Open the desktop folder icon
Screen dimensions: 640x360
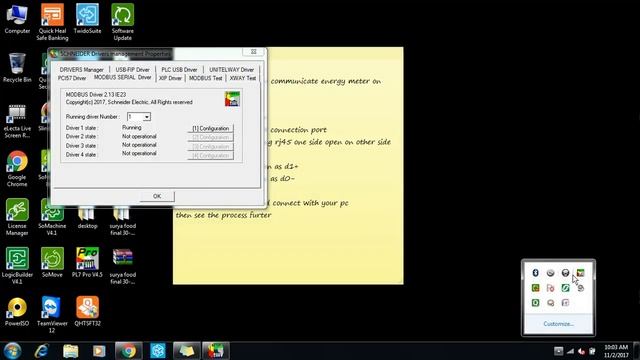(x=87, y=218)
